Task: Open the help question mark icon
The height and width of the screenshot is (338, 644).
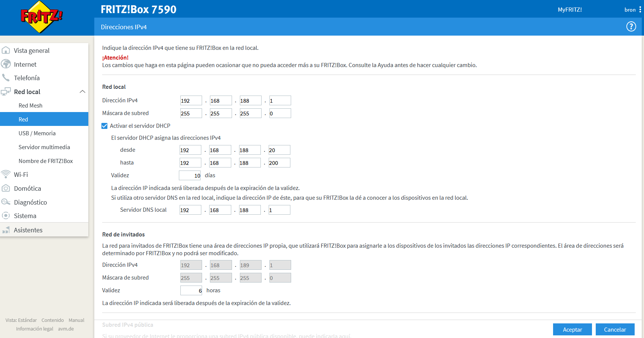Action: click(631, 27)
